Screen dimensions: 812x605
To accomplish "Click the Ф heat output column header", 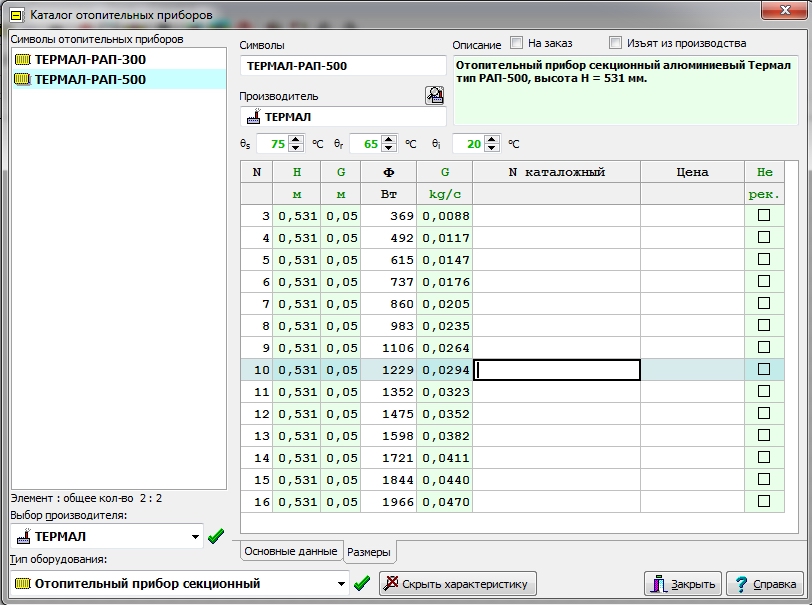I will coord(388,172).
